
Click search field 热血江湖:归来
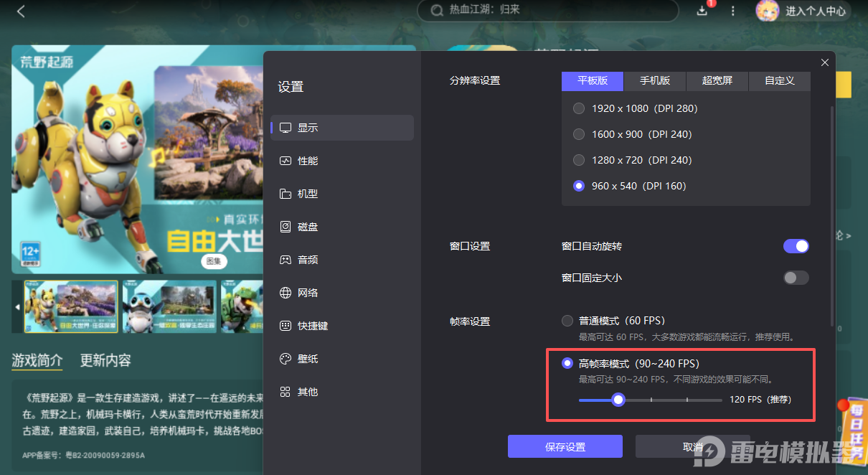[x=547, y=10]
